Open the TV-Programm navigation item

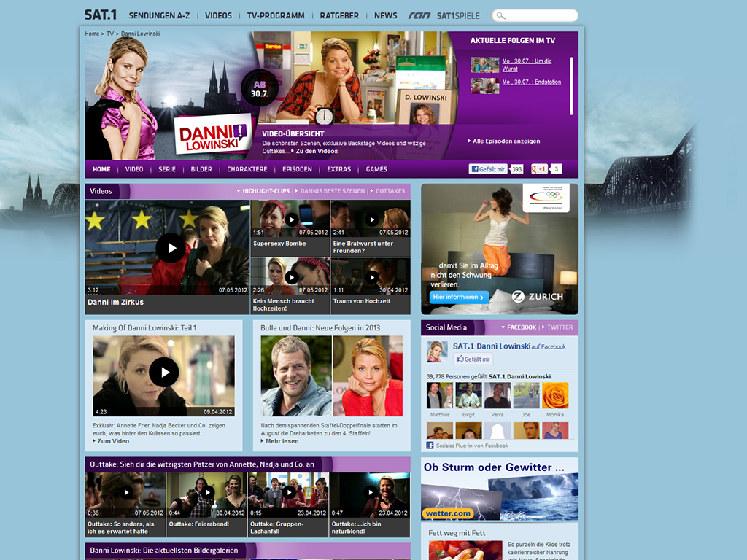tap(276, 16)
